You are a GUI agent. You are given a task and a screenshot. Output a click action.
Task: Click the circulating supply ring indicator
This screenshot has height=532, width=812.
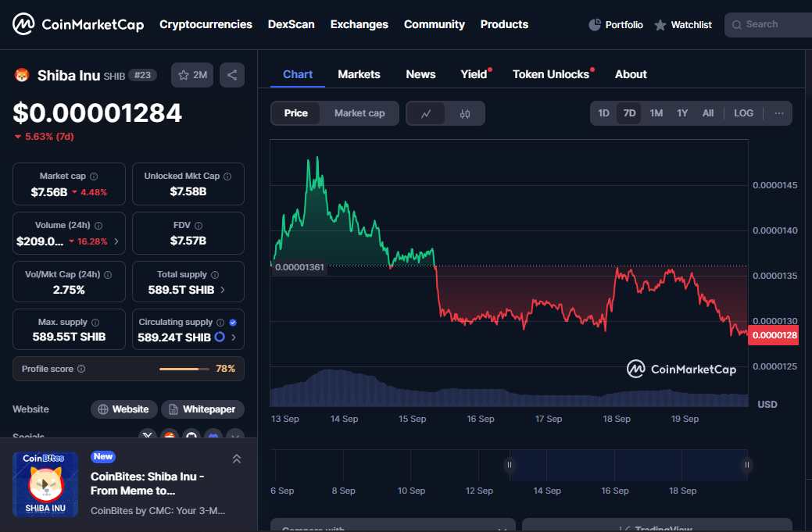click(x=220, y=337)
